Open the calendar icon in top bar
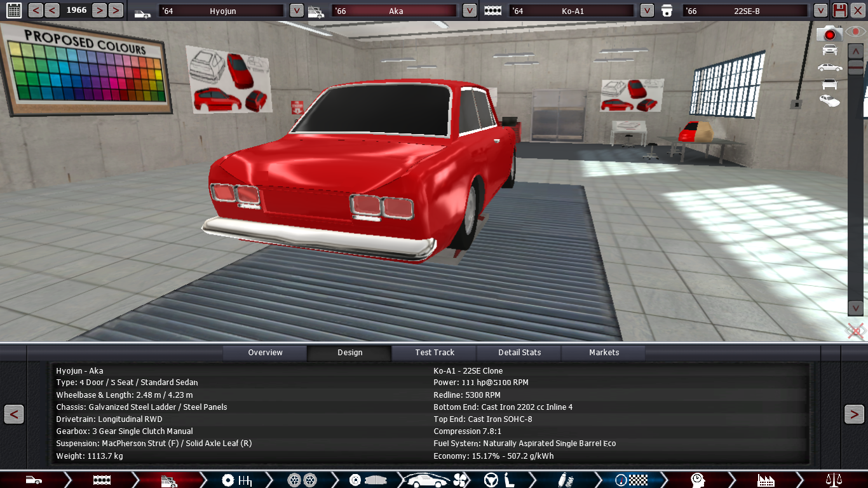The image size is (868, 488). tap(13, 10)
